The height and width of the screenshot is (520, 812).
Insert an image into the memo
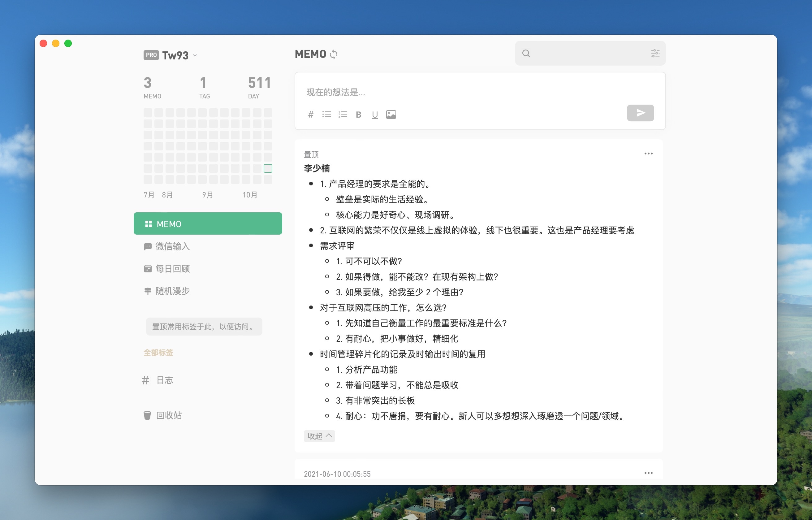391,115
